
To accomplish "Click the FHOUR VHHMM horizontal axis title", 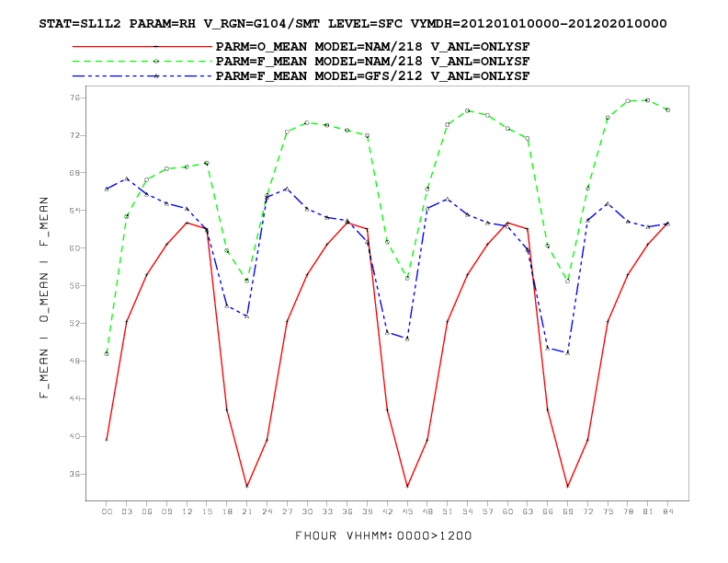I will tap(383, 535).
